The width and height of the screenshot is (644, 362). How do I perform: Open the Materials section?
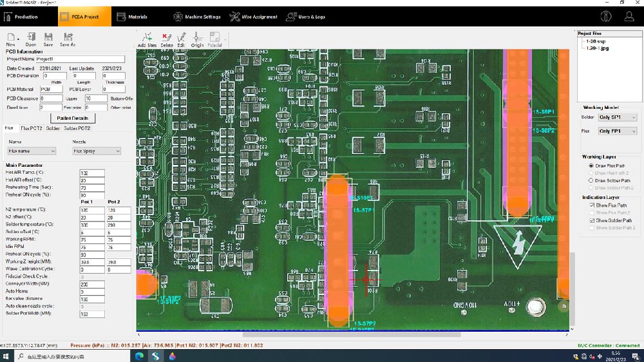pyautogui.click(x=132, y=17)
